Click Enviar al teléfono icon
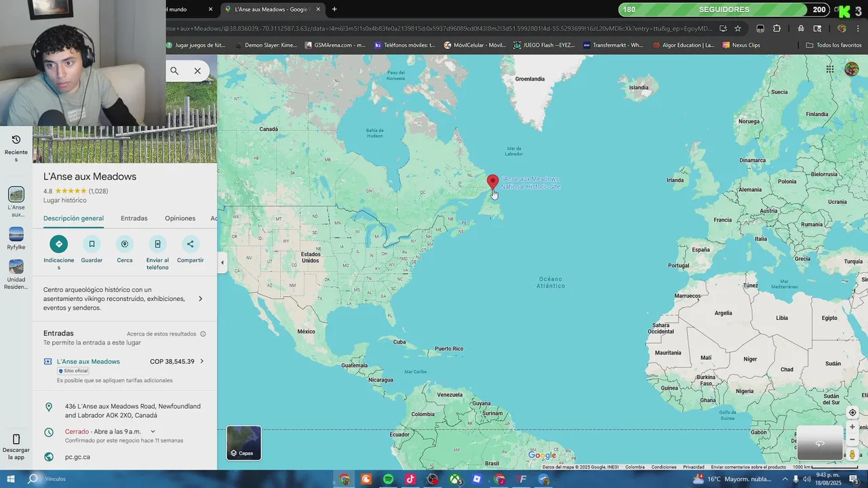The image size is (868, 488). 157,244
